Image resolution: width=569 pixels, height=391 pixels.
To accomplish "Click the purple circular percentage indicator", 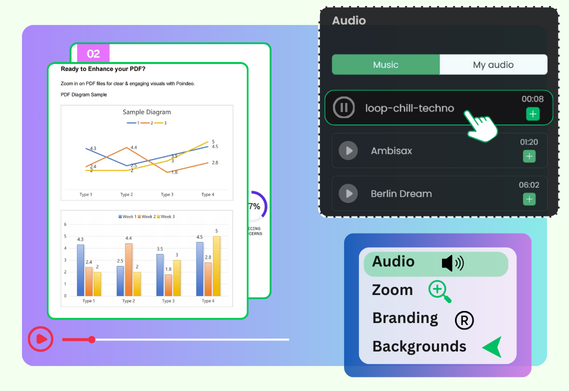I will click(x=258, y=206).
